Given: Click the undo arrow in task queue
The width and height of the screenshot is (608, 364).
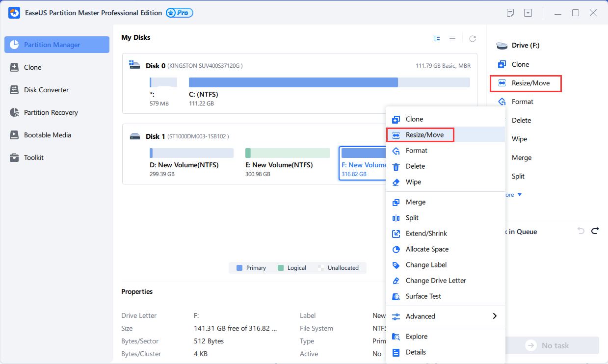Looking at the screenshot, I should [x=581, y=231].
